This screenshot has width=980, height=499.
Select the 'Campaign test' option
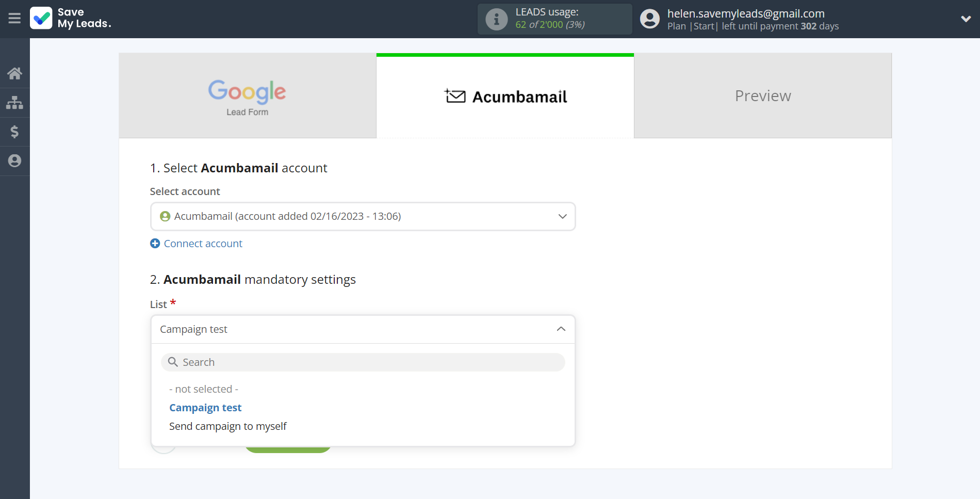point(205,408)
